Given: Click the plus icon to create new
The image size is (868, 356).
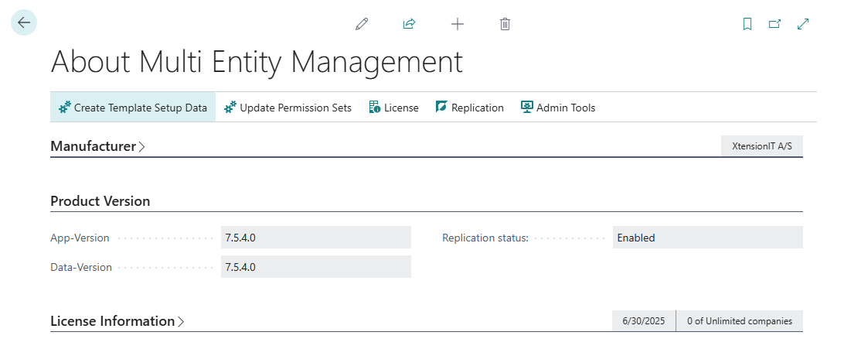Looking at the screenshot, I should (458, 24).
